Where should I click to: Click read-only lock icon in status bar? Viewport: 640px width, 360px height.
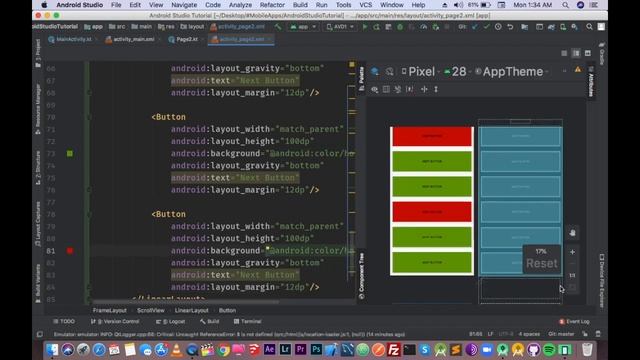coord(585,334)
